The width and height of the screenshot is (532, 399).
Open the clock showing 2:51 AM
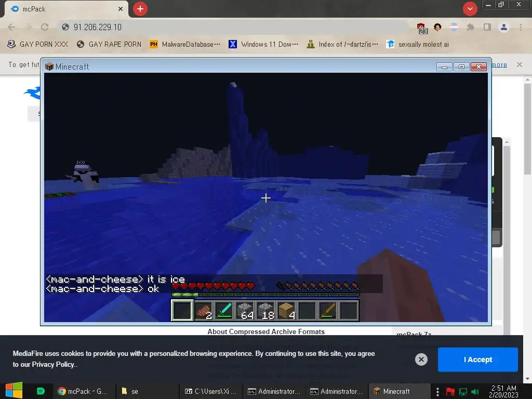503,391
